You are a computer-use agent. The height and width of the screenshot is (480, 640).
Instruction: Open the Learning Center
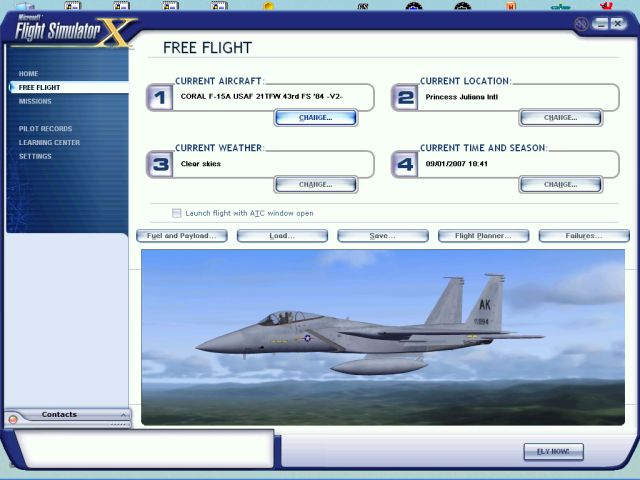(49, 143)
